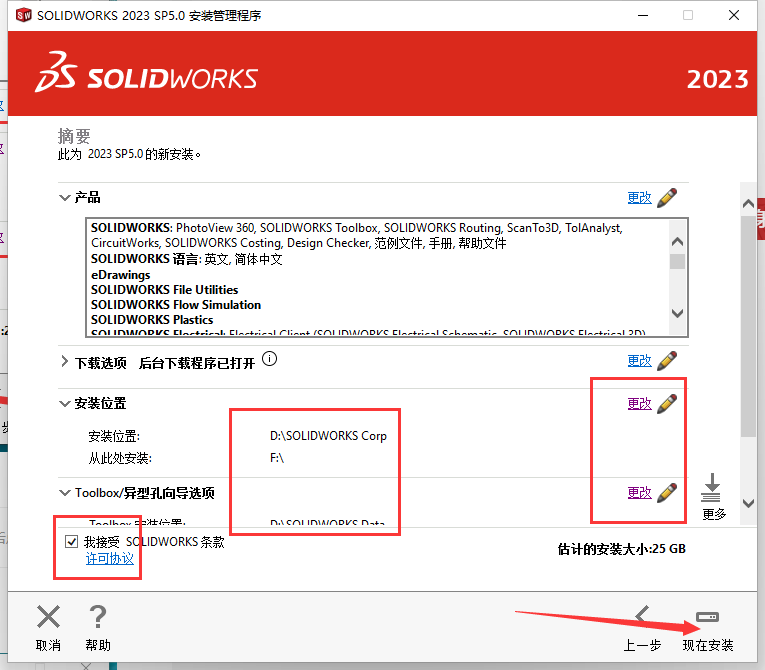Toggle the 我接受 SOLIDWORKS 条款 checkbox
The height and width of the screenshot is (670, 765).
coord(71,542)
